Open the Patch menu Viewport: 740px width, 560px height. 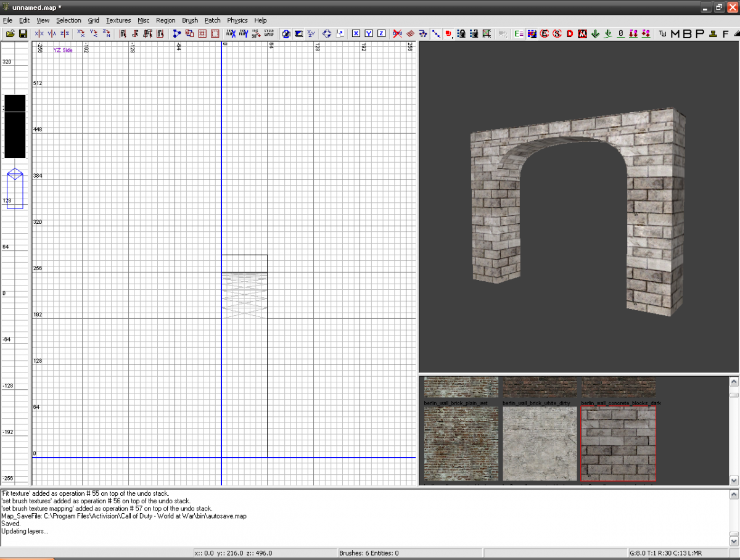[x=212, y=20]
